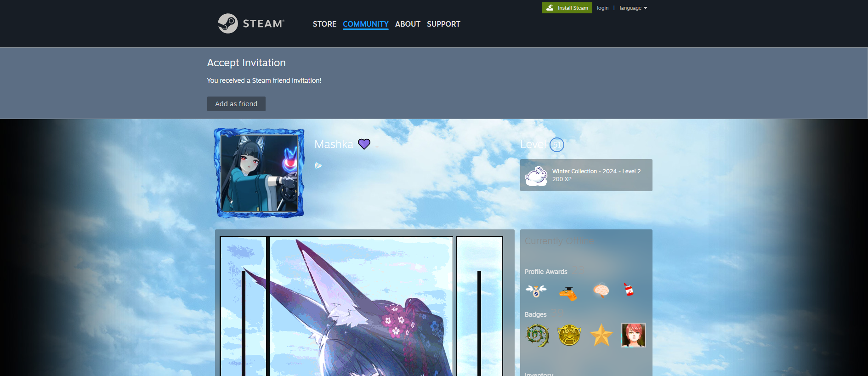Image resolution: width=868 pixels, height=376 pixels.
Task: Open the Winter Collection - 2024 - Level 2 badge
Action: [x=586, y=175]
